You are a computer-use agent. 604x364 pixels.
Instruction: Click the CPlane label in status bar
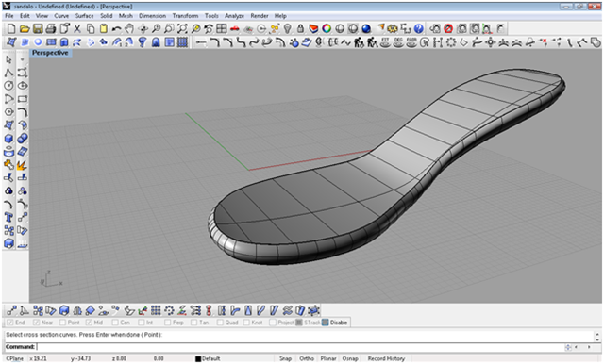[x=15, y=358]
